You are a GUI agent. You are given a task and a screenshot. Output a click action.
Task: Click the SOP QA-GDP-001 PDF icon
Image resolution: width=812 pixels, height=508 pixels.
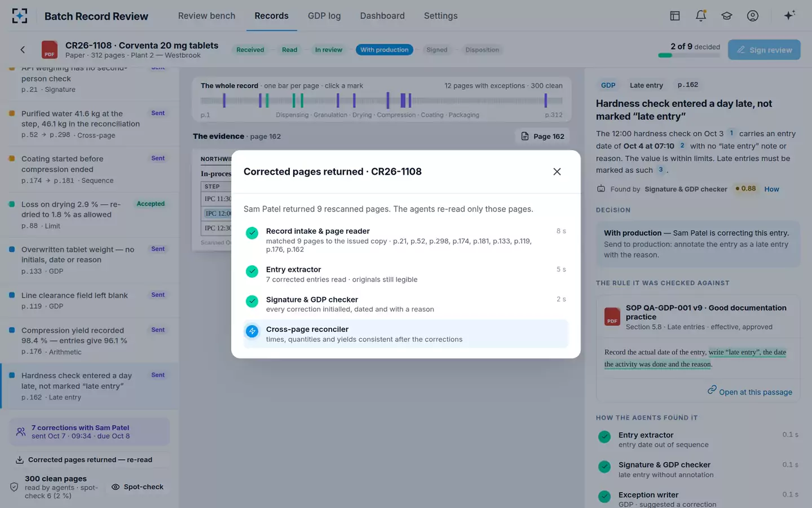(612, 317)
